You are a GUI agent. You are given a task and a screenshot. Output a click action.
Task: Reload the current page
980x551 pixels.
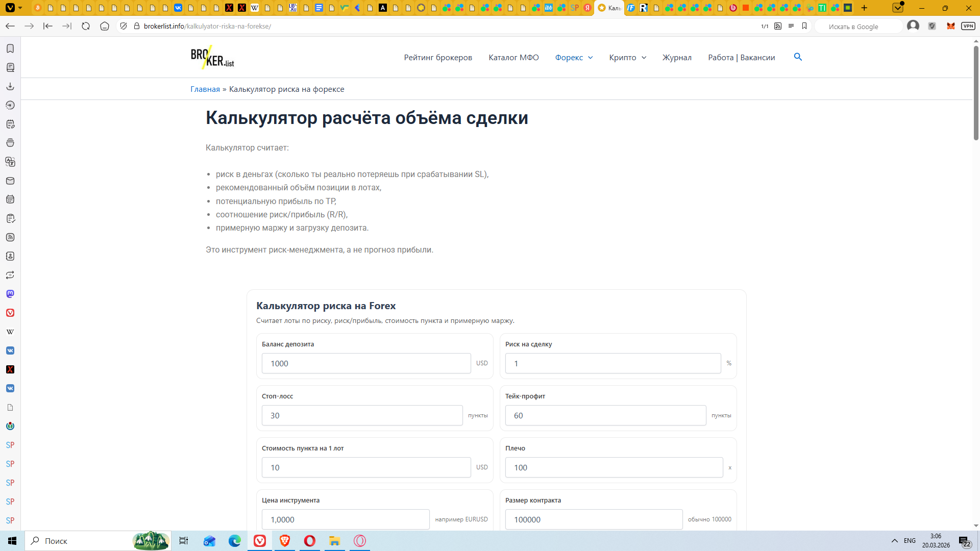pos(86,26)
